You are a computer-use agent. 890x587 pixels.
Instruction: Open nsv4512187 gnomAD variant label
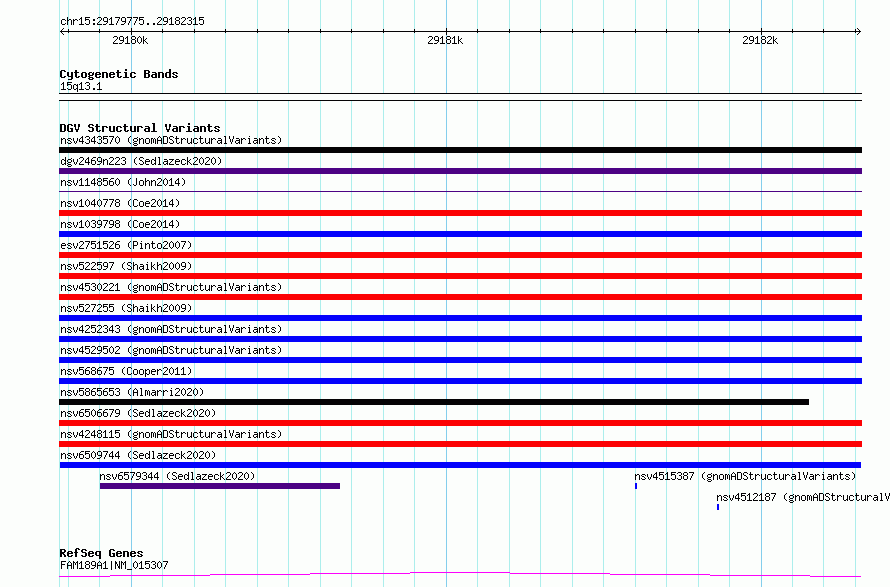click(803, 497)
